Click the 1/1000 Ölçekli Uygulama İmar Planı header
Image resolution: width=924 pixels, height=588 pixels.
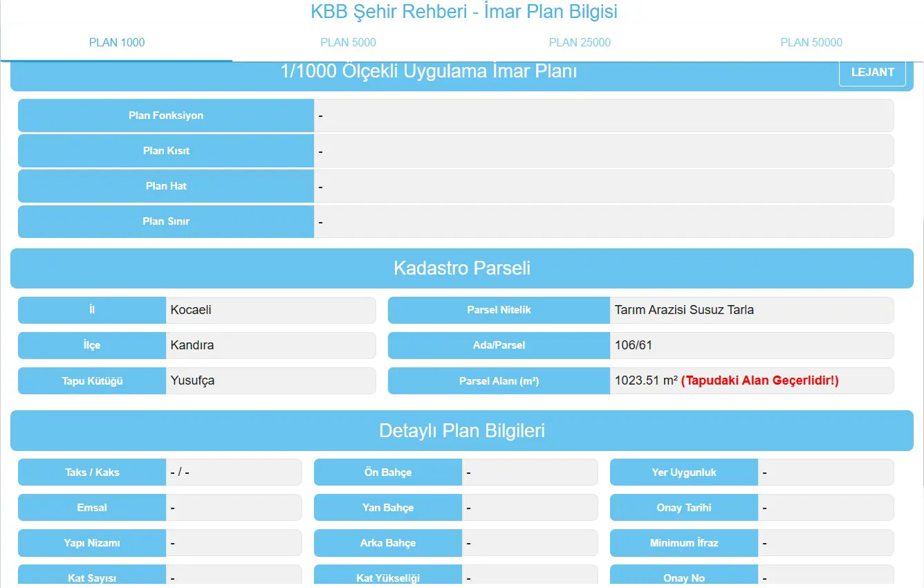pos(429,71)
